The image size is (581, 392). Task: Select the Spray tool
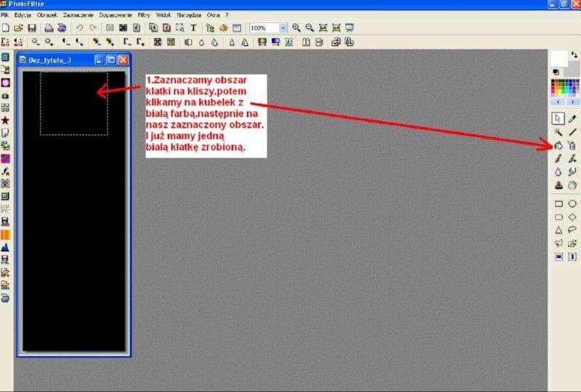(572, 145)
